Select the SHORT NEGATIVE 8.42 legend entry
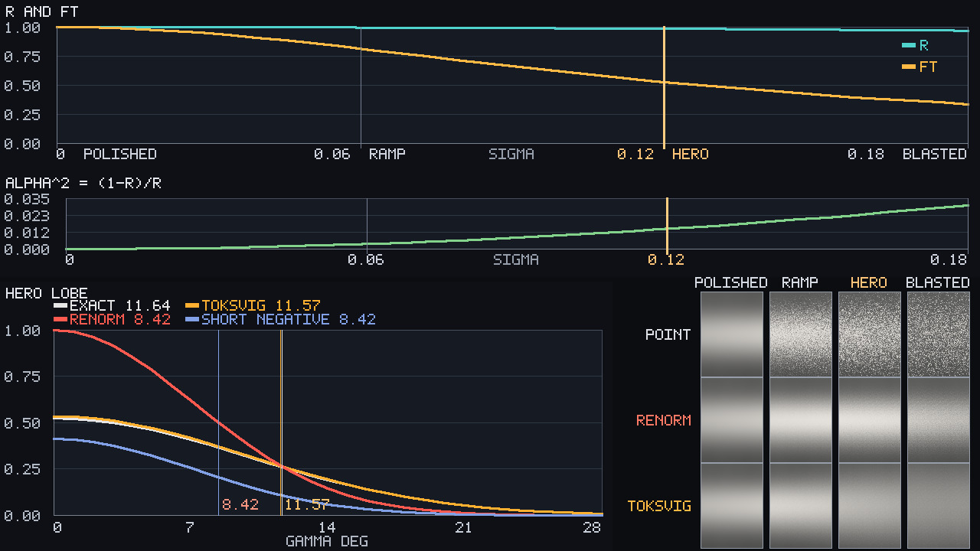This screenshot has height=551, width=980. (280, 319)
